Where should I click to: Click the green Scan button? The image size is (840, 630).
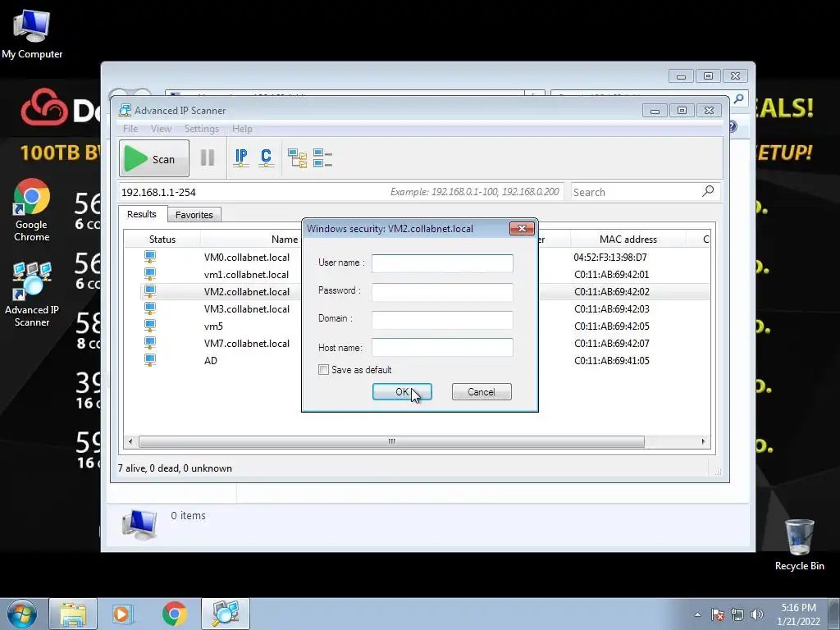pyautogui.click(x=154, y=158)
